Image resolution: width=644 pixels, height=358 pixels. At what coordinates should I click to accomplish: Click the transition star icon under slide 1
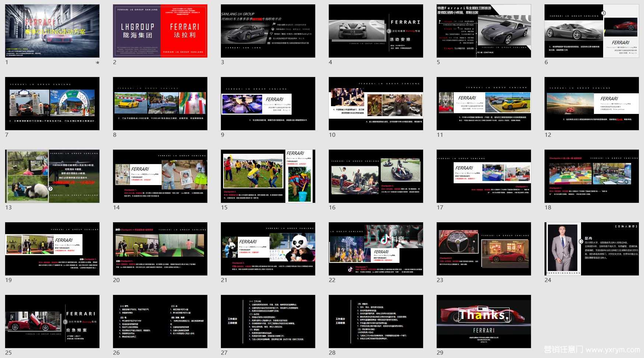pos(98,63)
